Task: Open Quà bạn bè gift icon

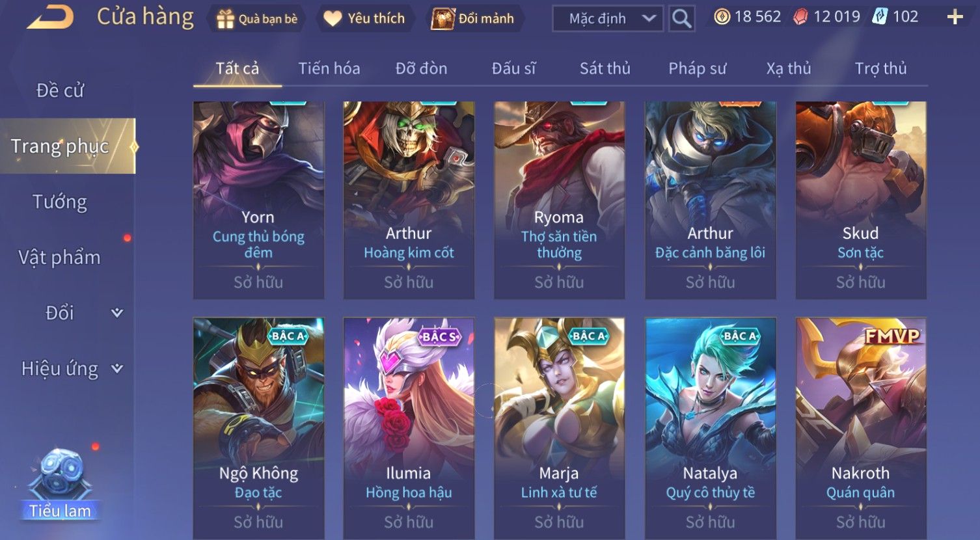Action: coord(225,19)
